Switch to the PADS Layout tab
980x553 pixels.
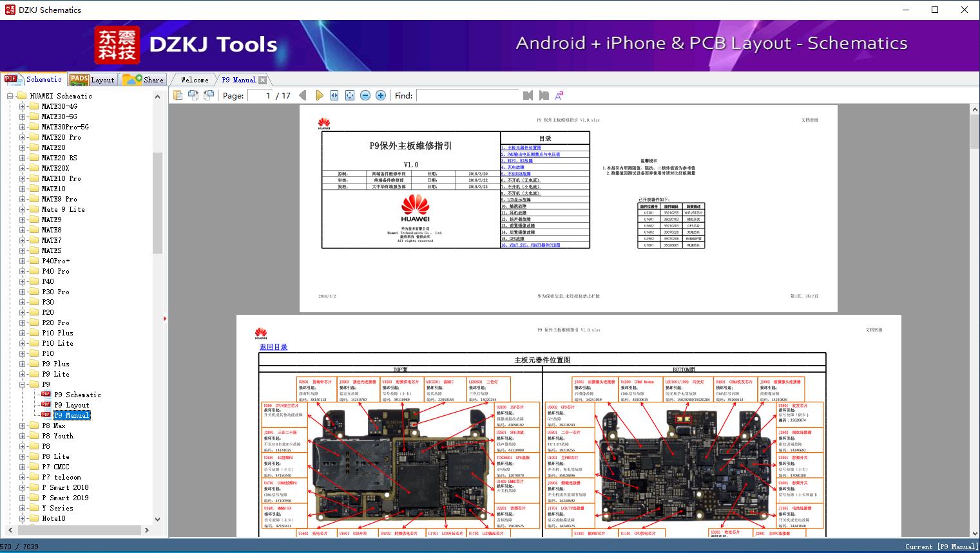click(x=92, y=80)
